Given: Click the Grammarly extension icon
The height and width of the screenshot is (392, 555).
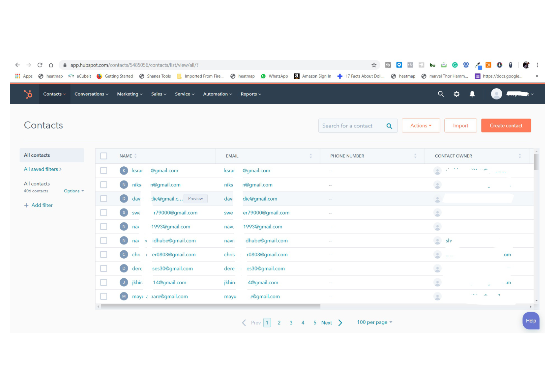Looking at the screenshot, I should 455,65.
